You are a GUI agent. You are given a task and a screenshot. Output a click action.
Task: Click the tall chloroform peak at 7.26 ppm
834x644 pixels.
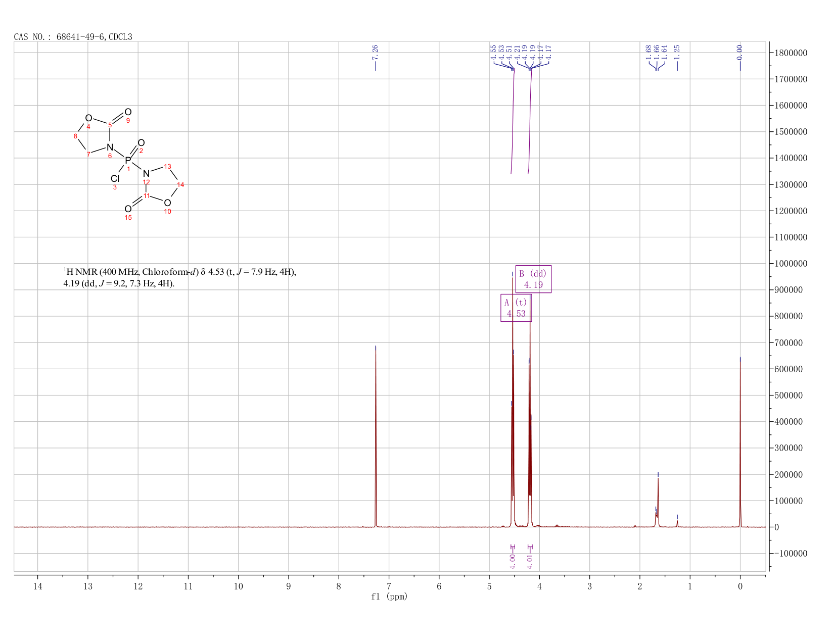[376, 437]
